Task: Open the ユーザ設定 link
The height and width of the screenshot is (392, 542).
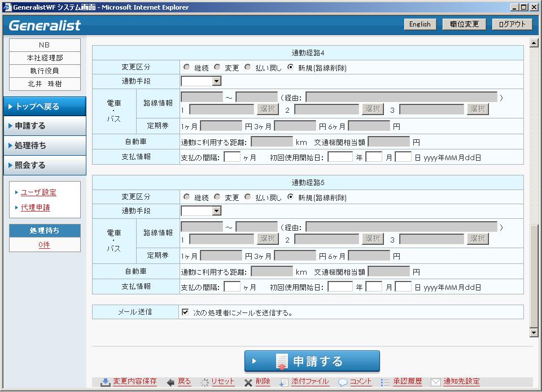Action: pyautogui.click(x=38, y=192)
